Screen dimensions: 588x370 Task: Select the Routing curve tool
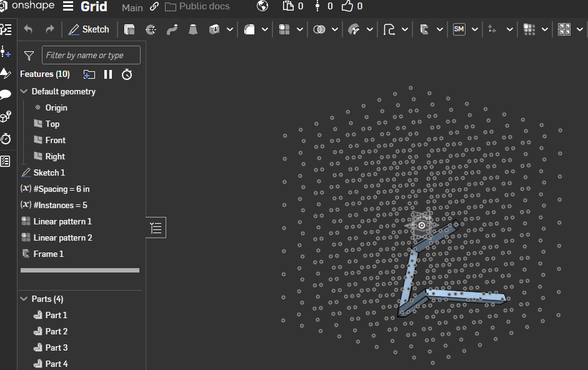[389, 29]
